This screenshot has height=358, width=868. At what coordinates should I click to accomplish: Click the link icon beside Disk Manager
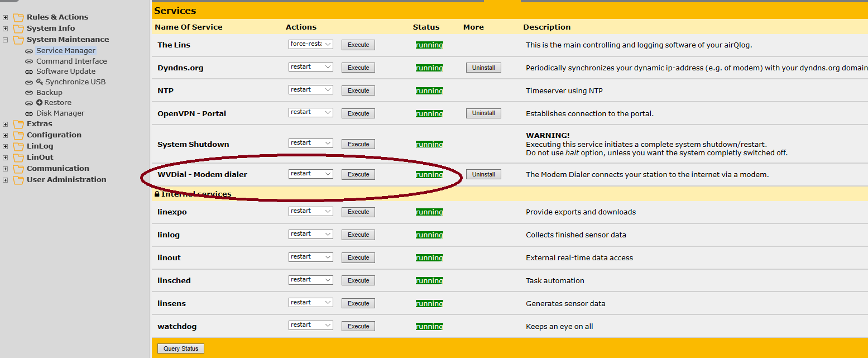29,113
